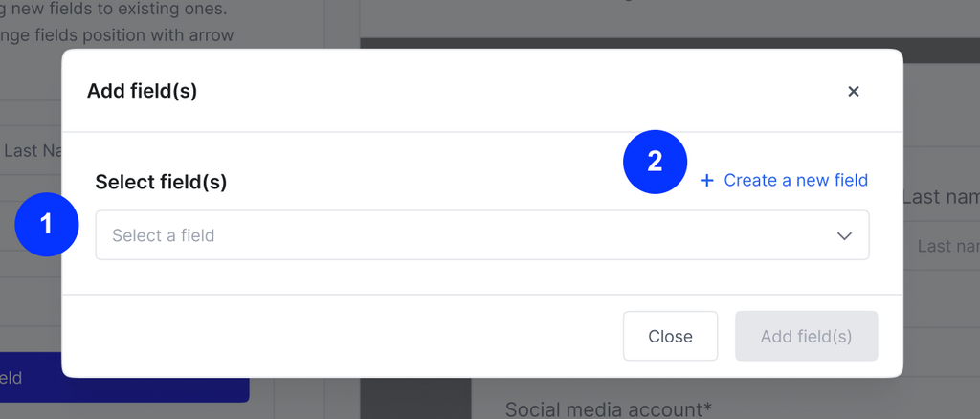
Task: Click the dark blue button behind the dialog
Action: click(x=124, y=380)
